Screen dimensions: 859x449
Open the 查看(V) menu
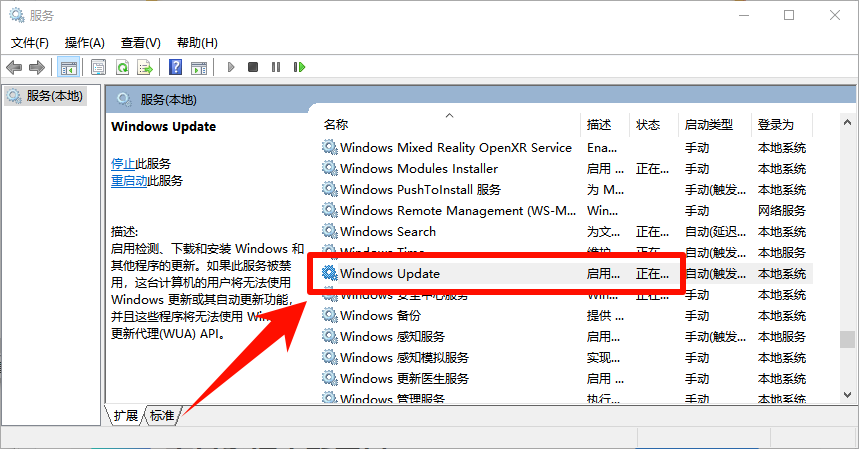[141, 43]
